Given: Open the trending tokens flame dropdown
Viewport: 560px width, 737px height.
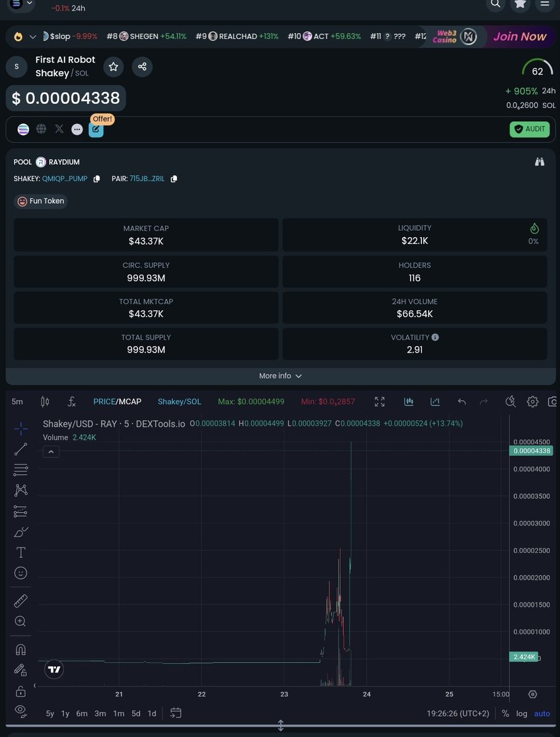Looking at the screenshot, I should (x=23, y=36).
